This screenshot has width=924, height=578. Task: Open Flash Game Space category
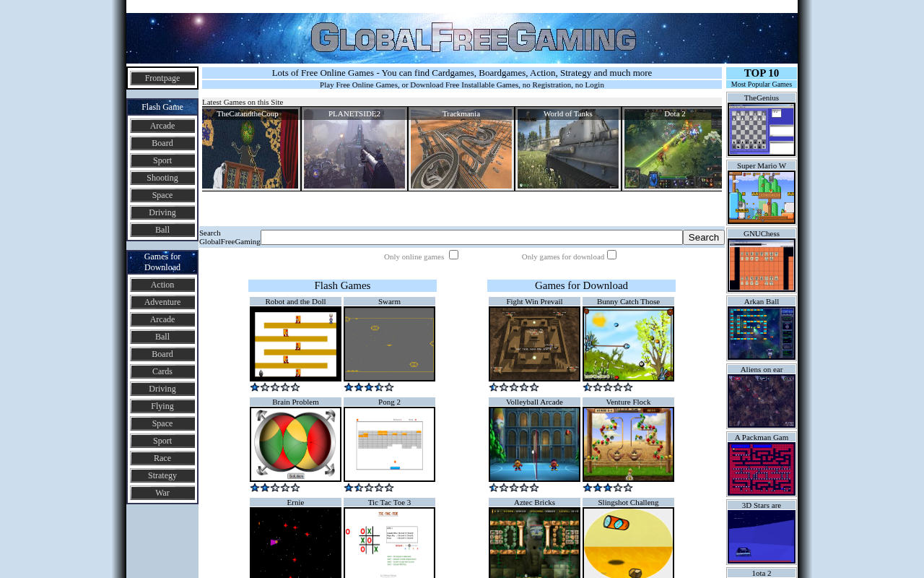coord(162,195)
